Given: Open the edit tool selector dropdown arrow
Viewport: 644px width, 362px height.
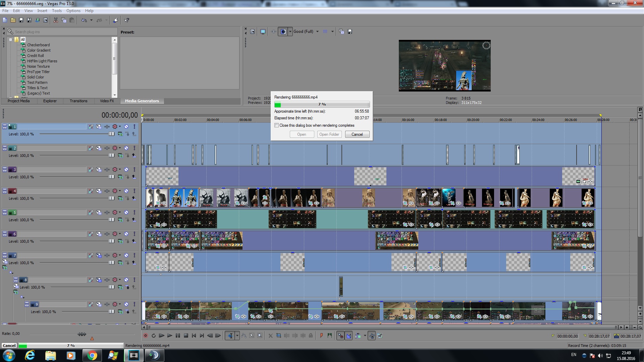Looking at the screenshot, I should [237, 336].
